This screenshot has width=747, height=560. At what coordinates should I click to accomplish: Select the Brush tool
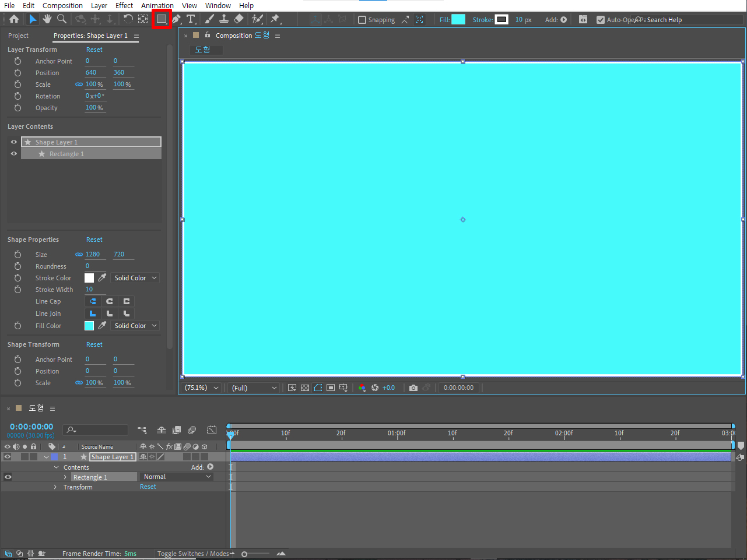209,19
